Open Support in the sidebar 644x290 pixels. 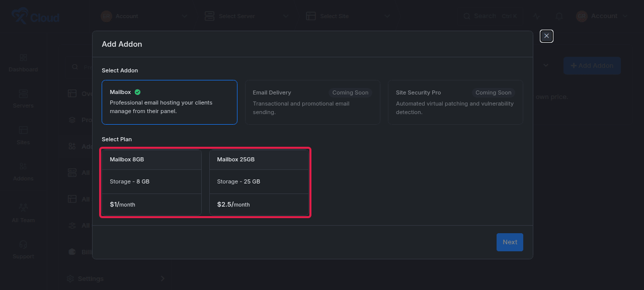(x=23, y=250)
